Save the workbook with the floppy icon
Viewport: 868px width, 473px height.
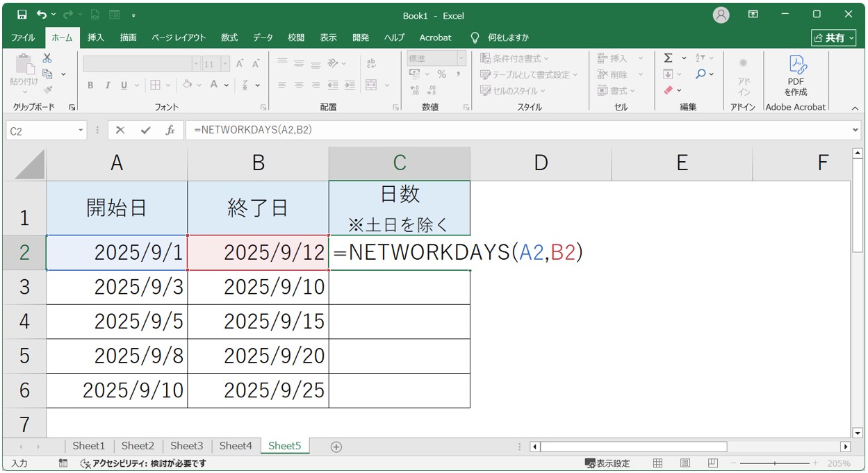[22, 15]
